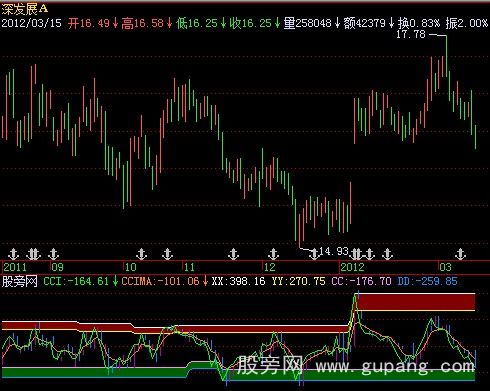
Task: Click the 股旁网 indicator name label
Action: pyautogui.click(x=19, y=281)
